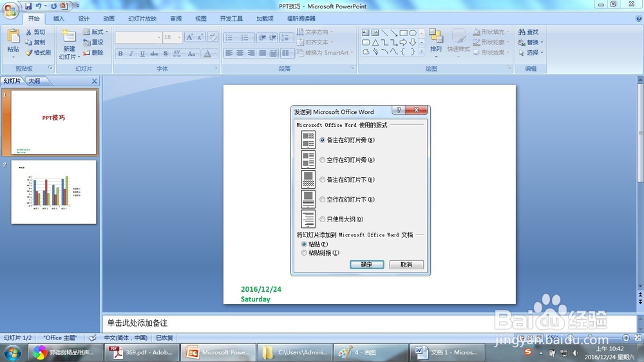The width and height of the screenshot is (644, 362).
Task: Select 备注在幻灯片旁 radio option
Action: (323, 140)
